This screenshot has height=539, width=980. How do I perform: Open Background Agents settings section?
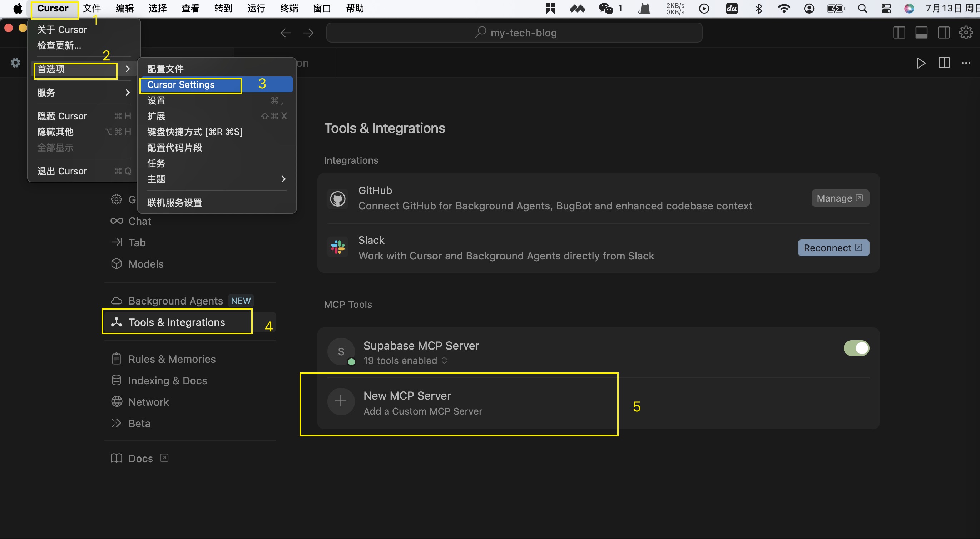tap(189, 301)
